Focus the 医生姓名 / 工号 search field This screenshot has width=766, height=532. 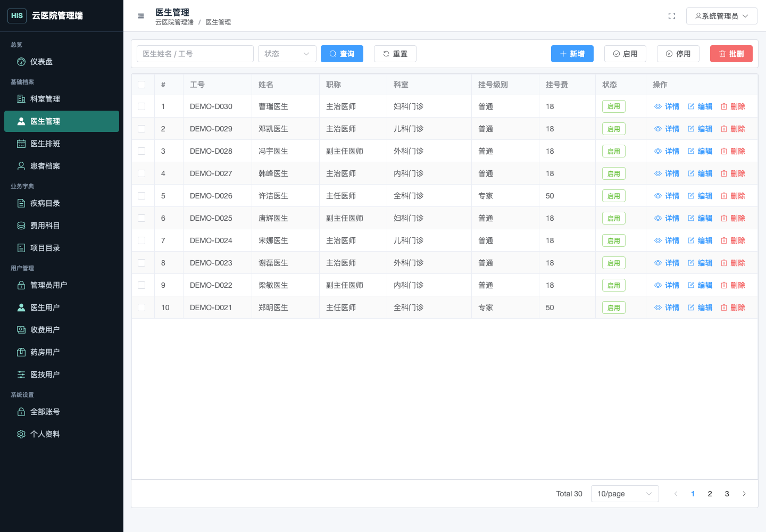(x=195, y=54)
